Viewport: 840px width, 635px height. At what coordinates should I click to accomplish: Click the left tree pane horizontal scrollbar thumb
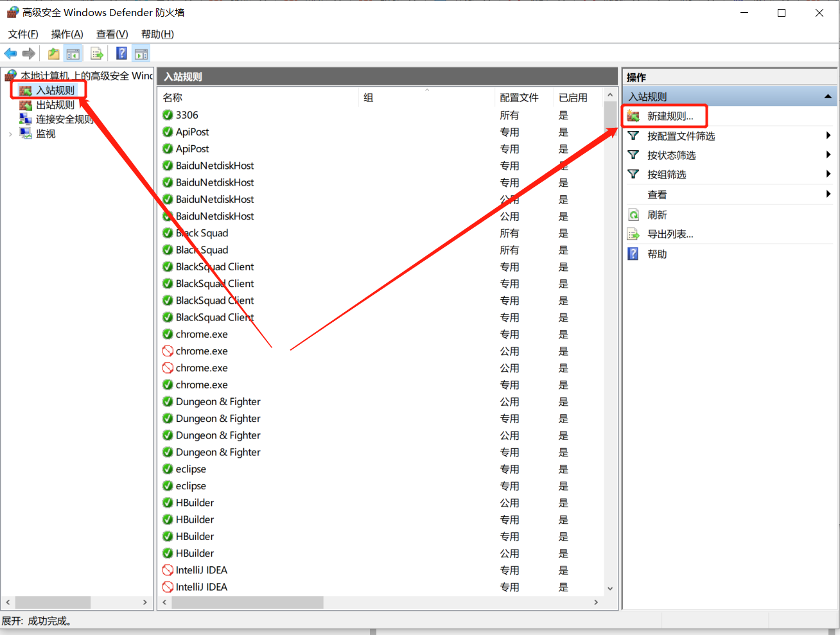53,602
